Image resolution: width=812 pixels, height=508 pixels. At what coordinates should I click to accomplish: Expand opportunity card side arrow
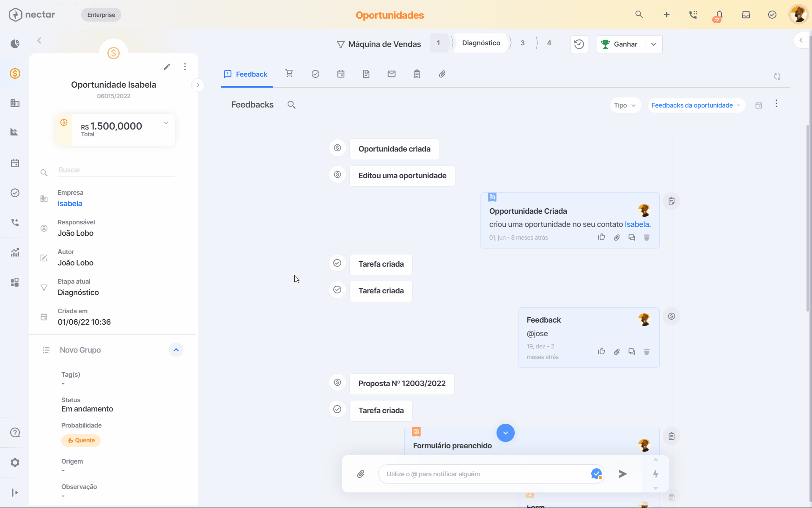[198, 85]
